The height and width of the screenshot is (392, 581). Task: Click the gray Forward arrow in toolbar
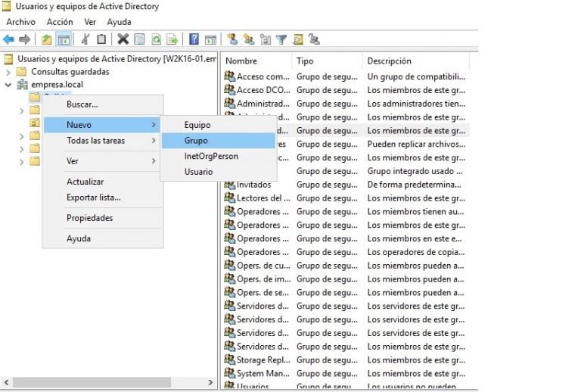click(x=24, y=39)
